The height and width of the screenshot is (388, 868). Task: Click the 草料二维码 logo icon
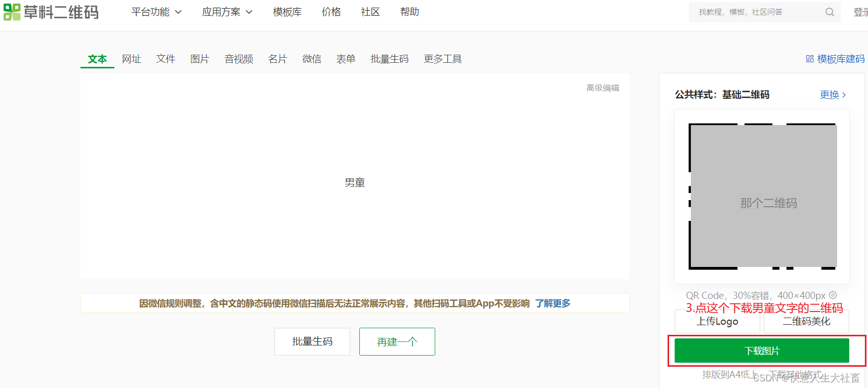12,12
